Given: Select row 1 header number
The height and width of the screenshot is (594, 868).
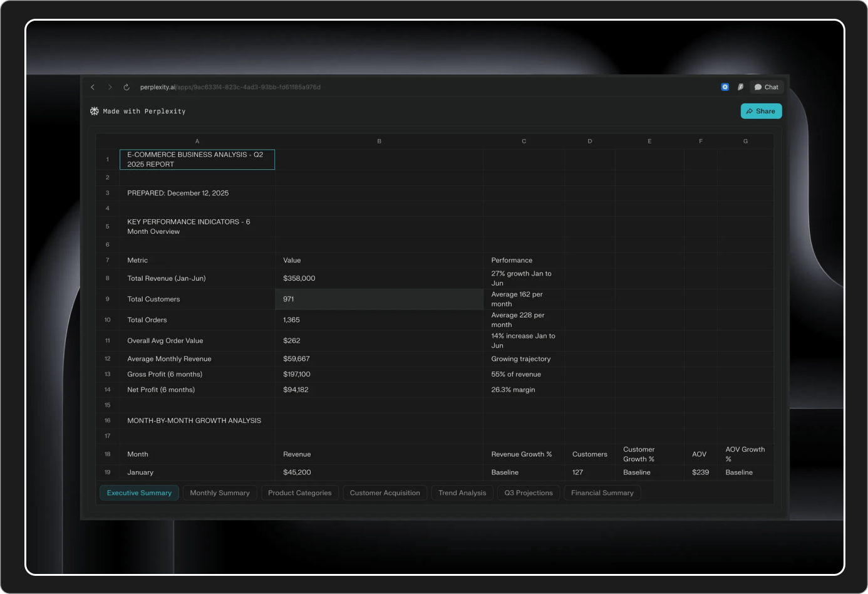Looking at the screenshot, I should [x=108, y=159].
